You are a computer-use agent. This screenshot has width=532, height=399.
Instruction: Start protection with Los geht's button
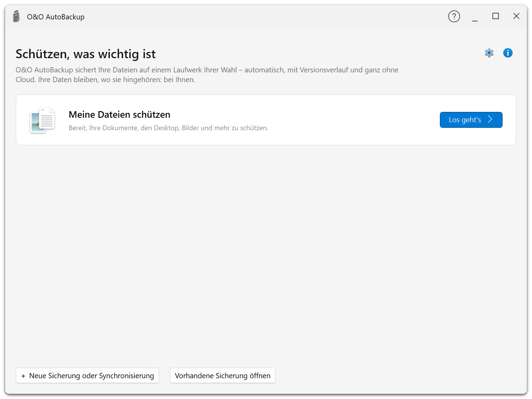[x=471, y=120]
